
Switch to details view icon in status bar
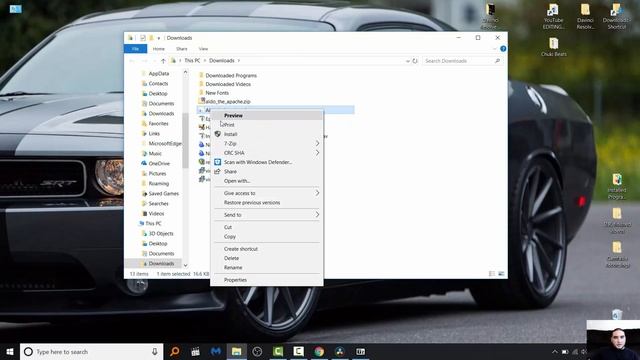(492, 274)
